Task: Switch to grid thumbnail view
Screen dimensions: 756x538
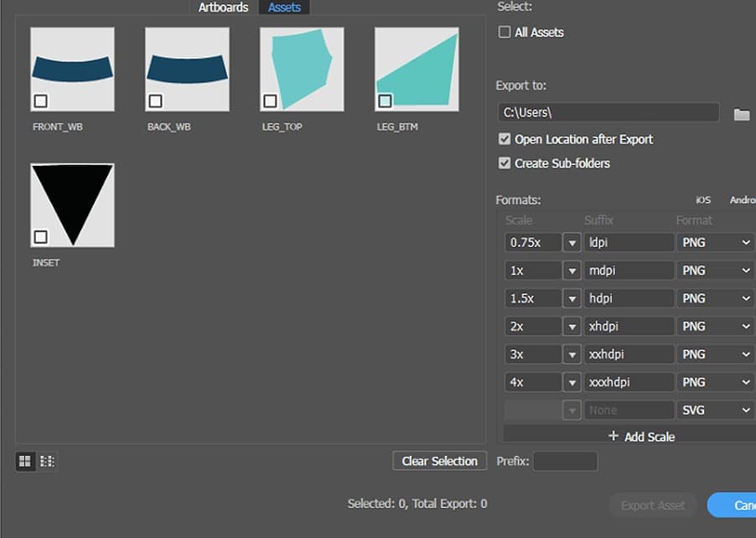Action: [25, 461]
